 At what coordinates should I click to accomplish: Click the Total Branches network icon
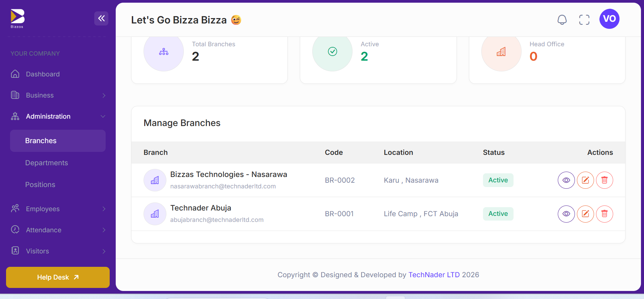click(x=164, y=52)
